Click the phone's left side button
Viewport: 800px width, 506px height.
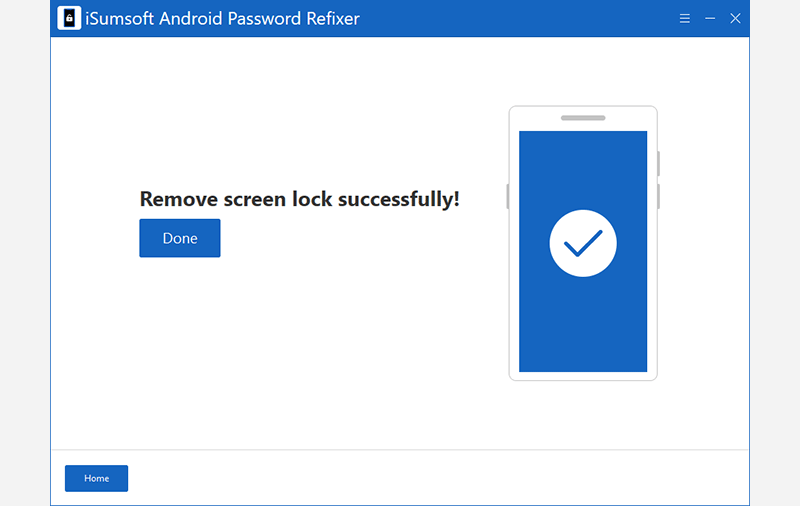508,196
